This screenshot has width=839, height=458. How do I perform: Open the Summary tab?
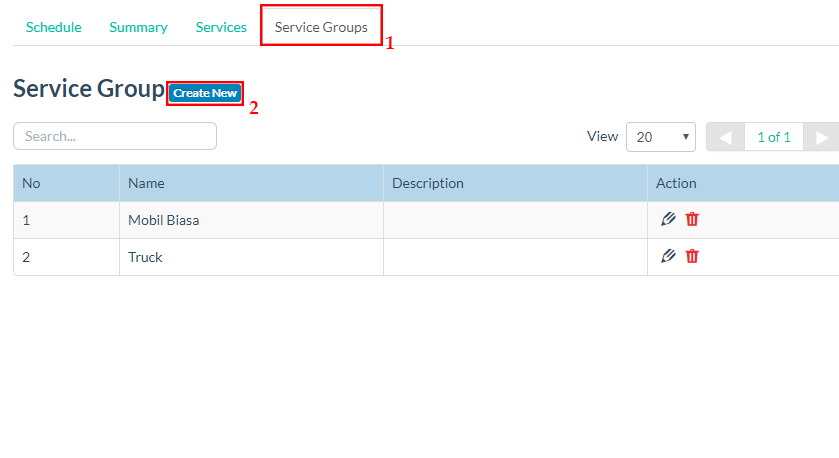138,27
